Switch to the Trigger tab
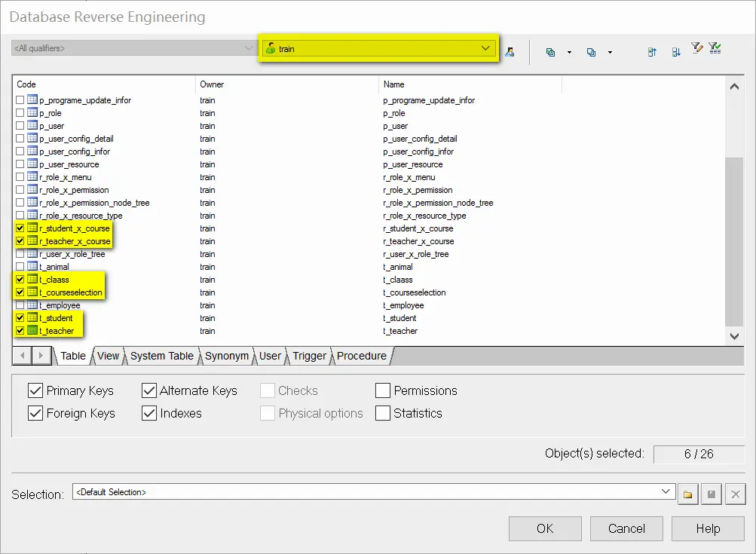 point(309,356)
